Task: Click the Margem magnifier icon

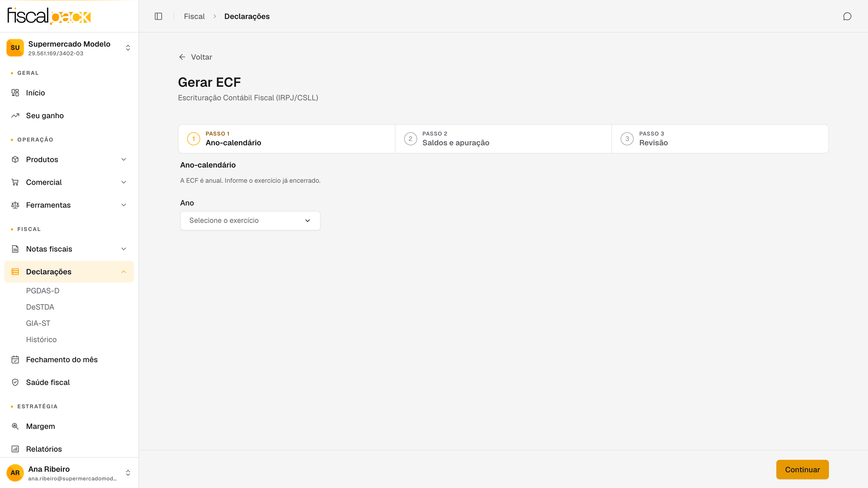Action: coord(15,426)
